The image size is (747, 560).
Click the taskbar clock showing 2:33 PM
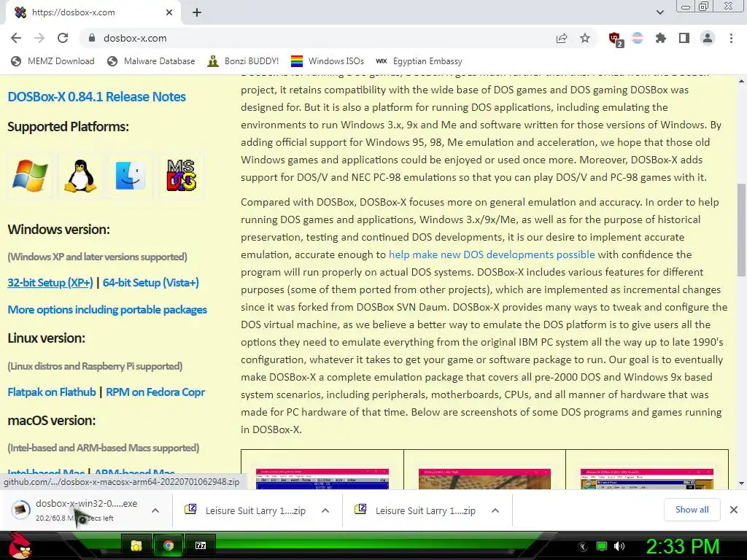coord(683,546)
